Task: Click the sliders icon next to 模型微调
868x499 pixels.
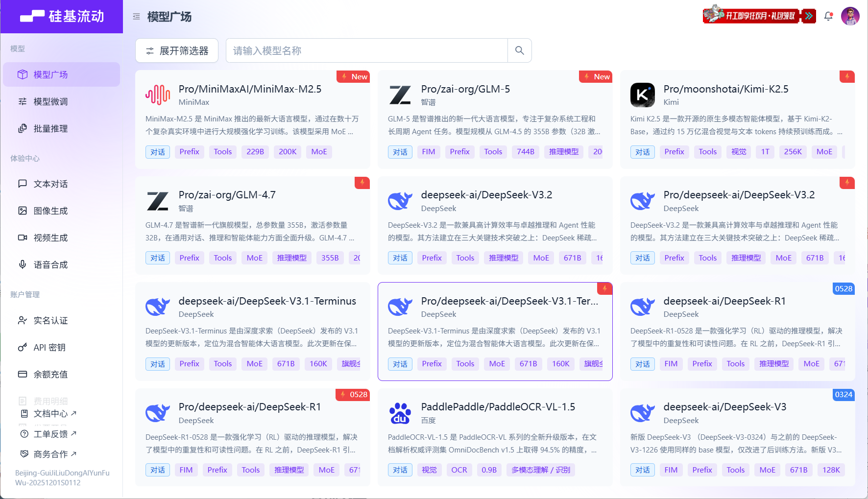Action: pos(23,101)
